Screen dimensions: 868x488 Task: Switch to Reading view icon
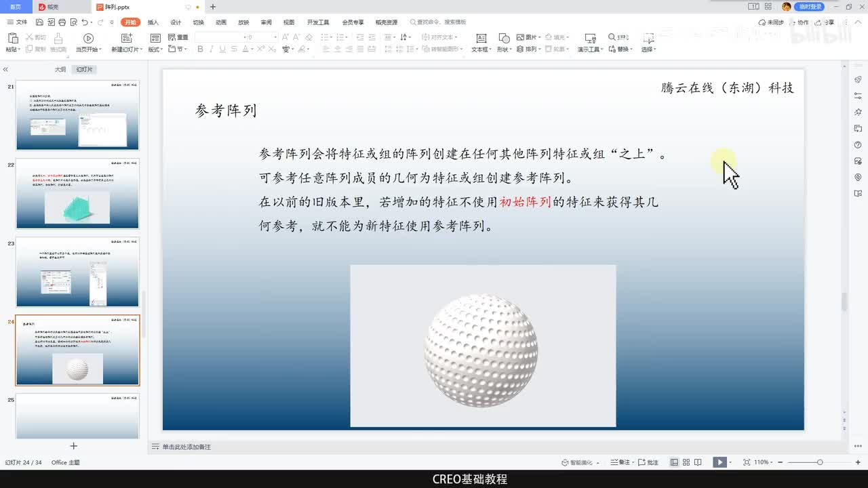[x=698, y=462]
